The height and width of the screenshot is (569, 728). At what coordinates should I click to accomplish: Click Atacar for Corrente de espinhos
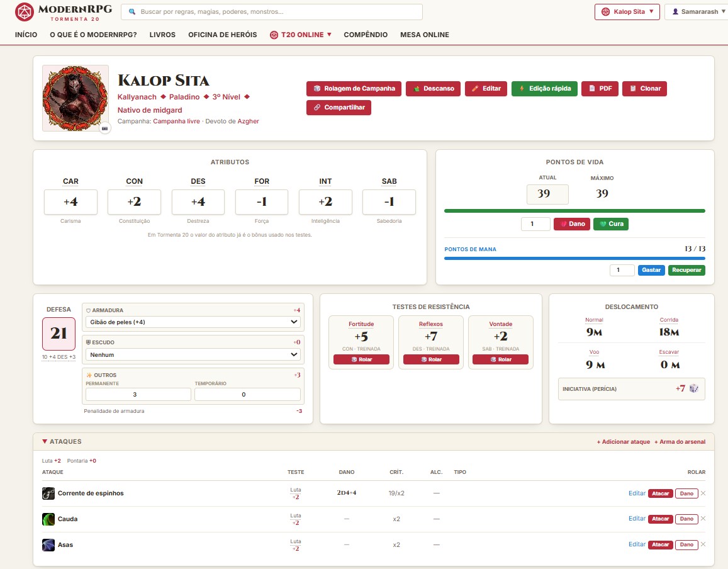[660, 493]
